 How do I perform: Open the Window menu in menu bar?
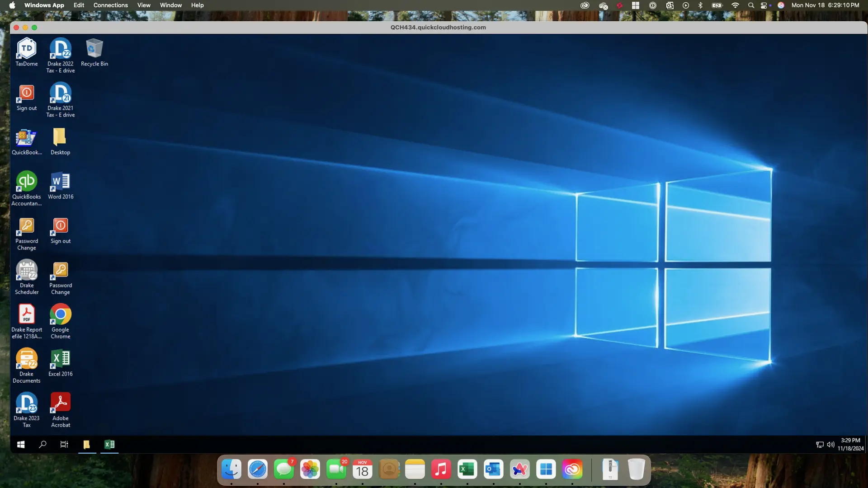pos(170,5)
